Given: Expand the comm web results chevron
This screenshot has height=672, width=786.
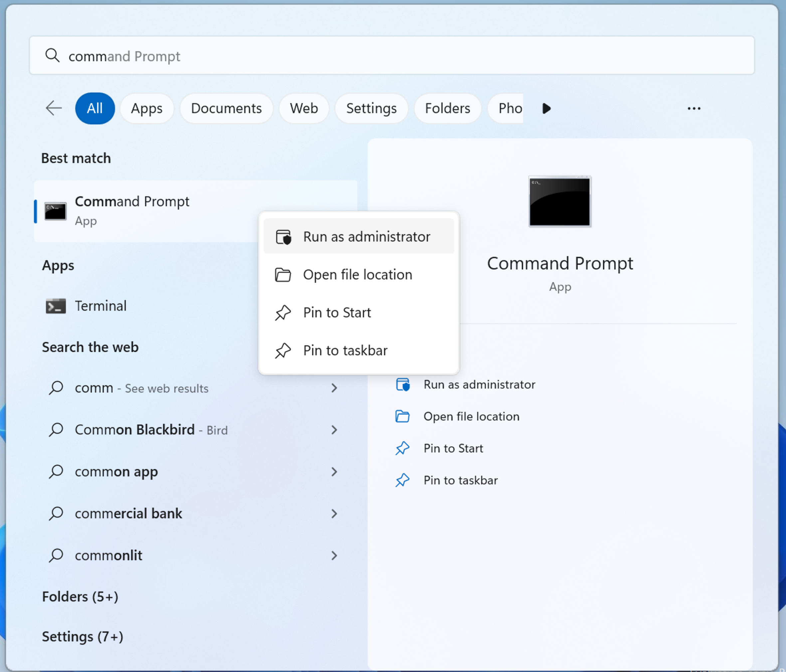Looking at the screenshot, I should tap(334, 388).
